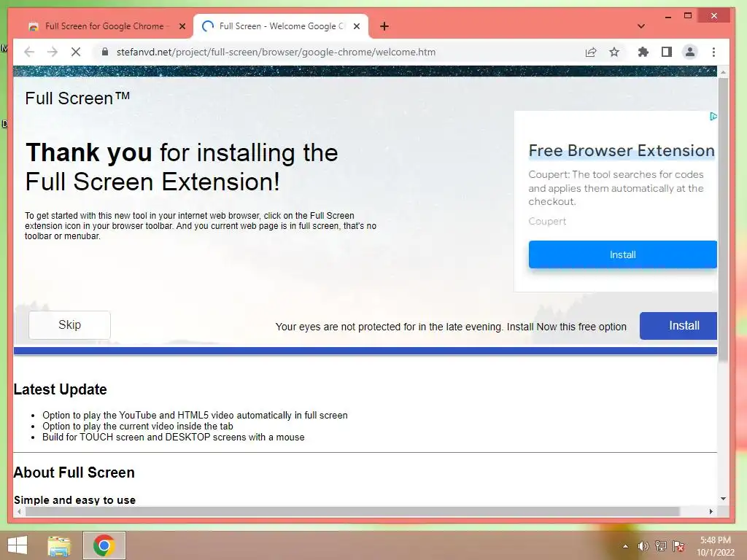Viewport: 747px width, 560px height.
Task: Maximize the Chrome window
Action: pos(688,16)
